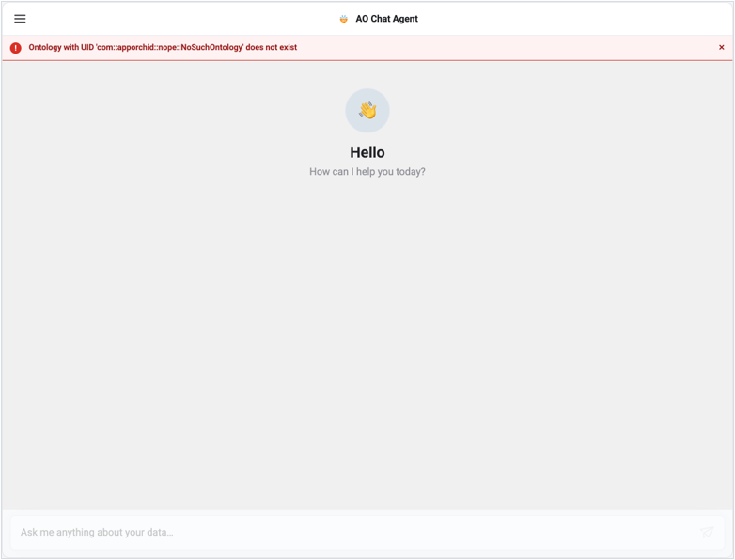Image resolution: width=735 pixels, height=560 pixels.
Task: Open the hamburger menu in the header
Action: 20,19
